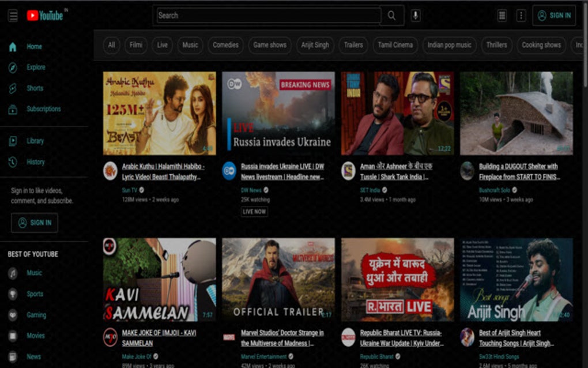Open Marvel Entertainment channel avatar
The image size is (588, 368).
229,337
